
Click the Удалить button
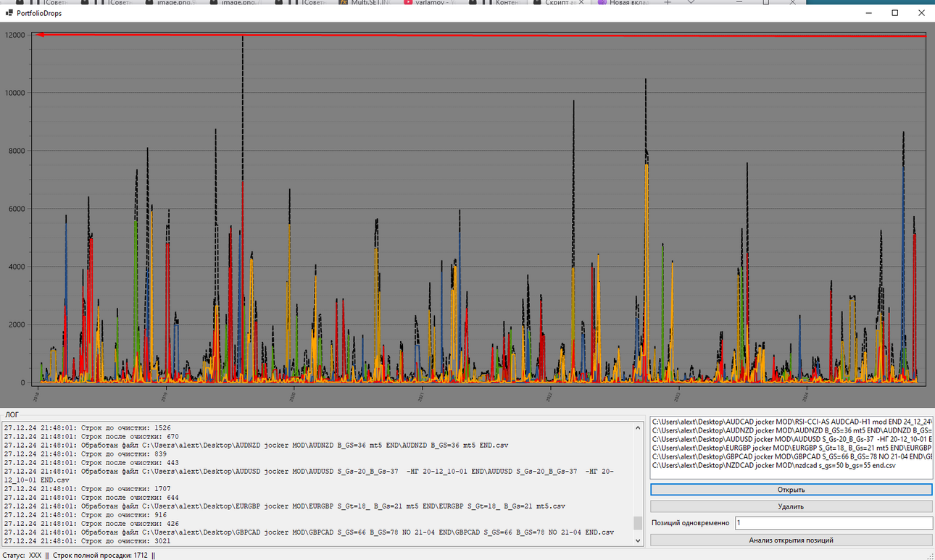[x=791, y=506]
